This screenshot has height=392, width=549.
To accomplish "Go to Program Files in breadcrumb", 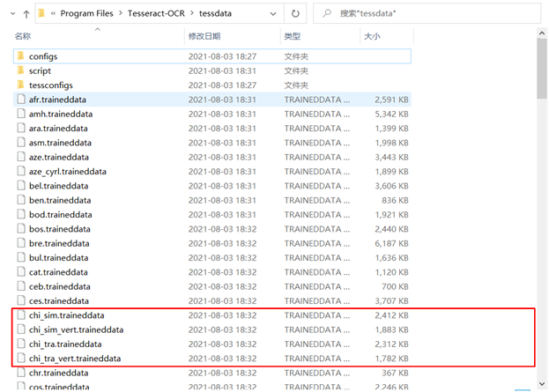I will (87, 13).
